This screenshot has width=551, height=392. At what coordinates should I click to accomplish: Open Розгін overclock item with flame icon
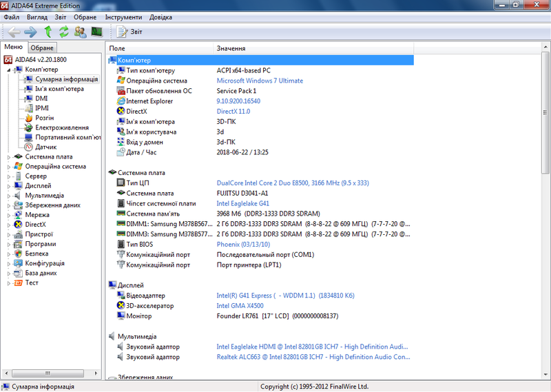(x=44, y=118)
